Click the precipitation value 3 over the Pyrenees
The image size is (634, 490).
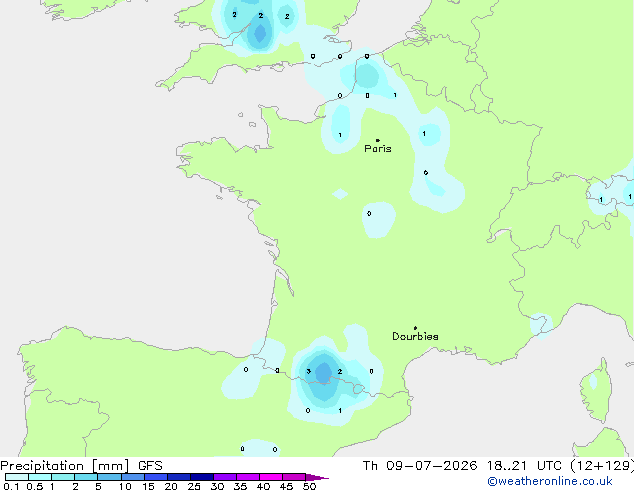(x=309, y=372)
